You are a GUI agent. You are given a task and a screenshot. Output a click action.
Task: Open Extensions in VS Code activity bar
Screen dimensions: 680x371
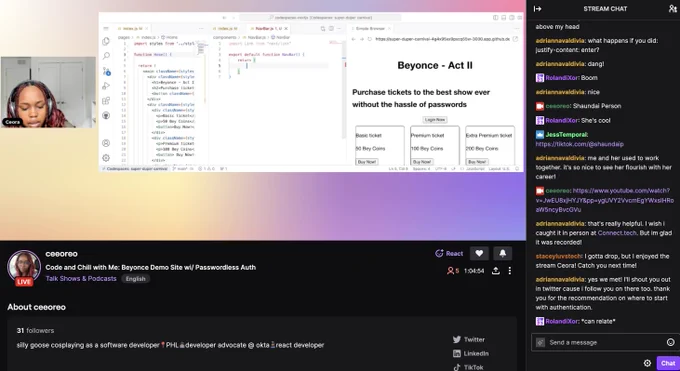[106, 101]
